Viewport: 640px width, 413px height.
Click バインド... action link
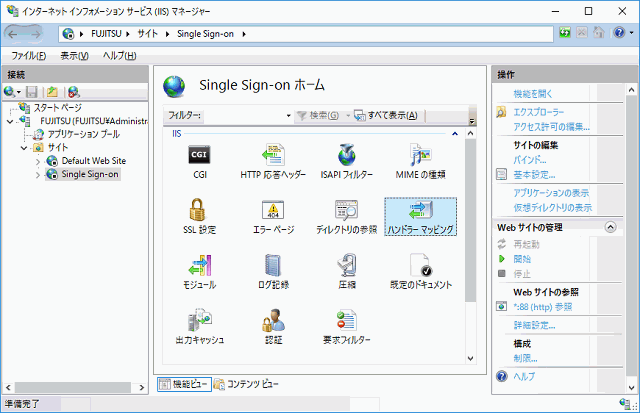[x=530, y=160]
